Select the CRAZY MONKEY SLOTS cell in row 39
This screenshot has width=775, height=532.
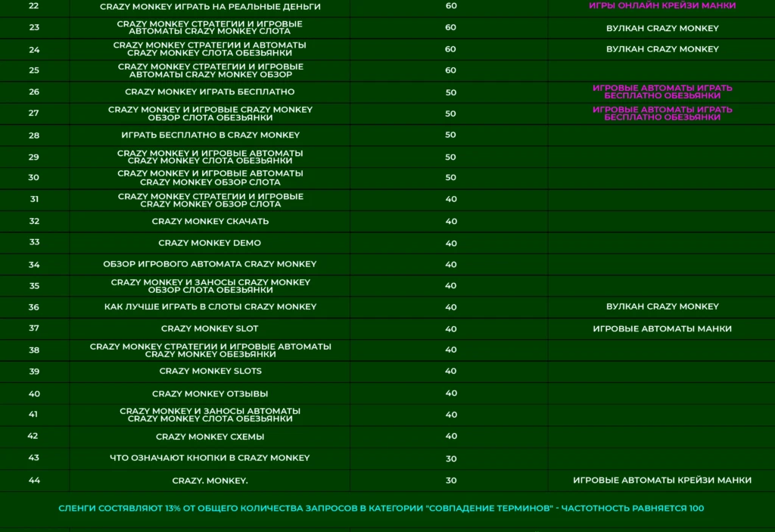[x=210, y=372]
